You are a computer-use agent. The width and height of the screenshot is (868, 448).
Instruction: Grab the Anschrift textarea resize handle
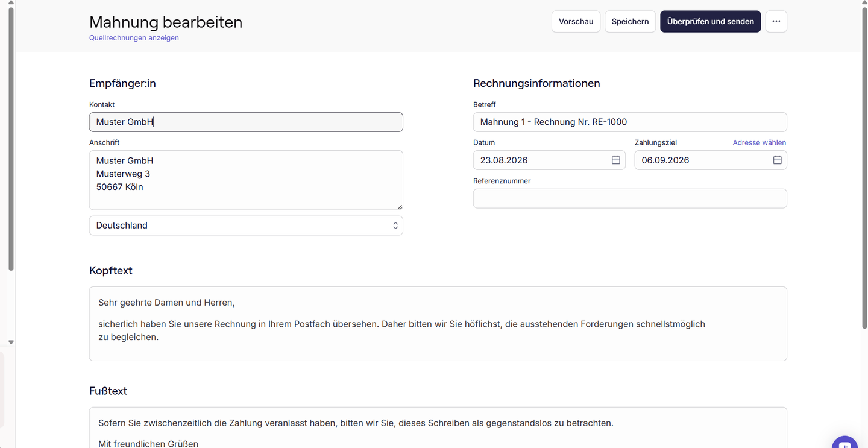(x=400, y=207)
